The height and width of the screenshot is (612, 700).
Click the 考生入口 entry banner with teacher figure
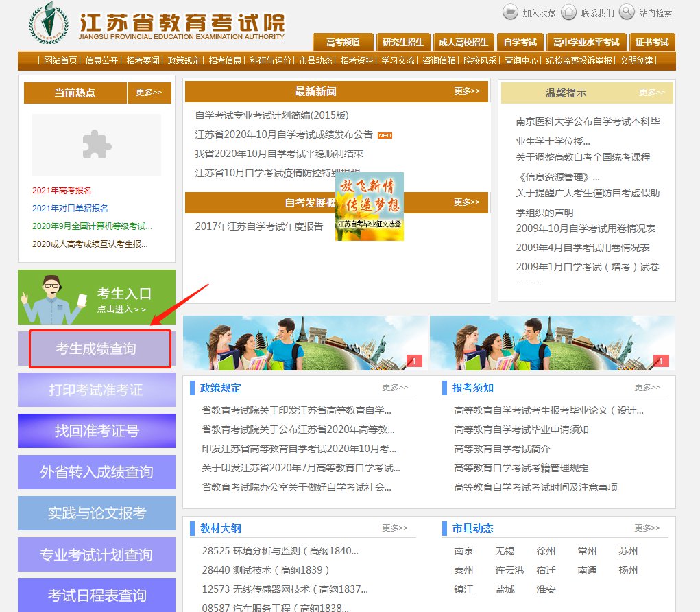point(96,298)
